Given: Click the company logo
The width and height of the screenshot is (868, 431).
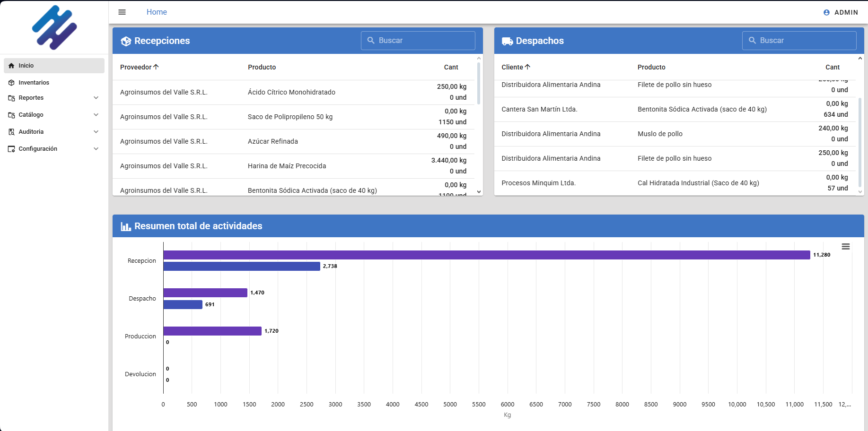Looking at the screenshot, I should 54,27.
